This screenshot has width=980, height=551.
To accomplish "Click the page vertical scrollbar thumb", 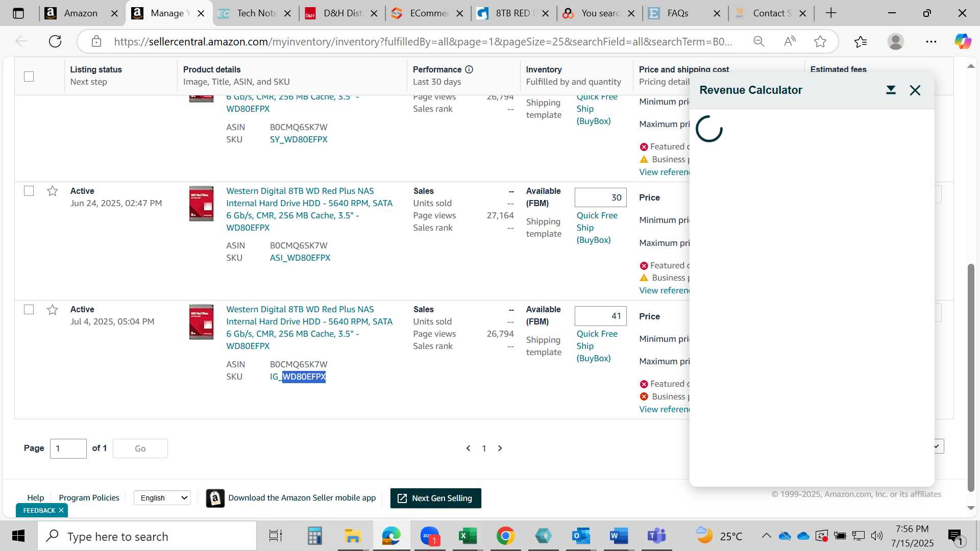I will [971, 378].
